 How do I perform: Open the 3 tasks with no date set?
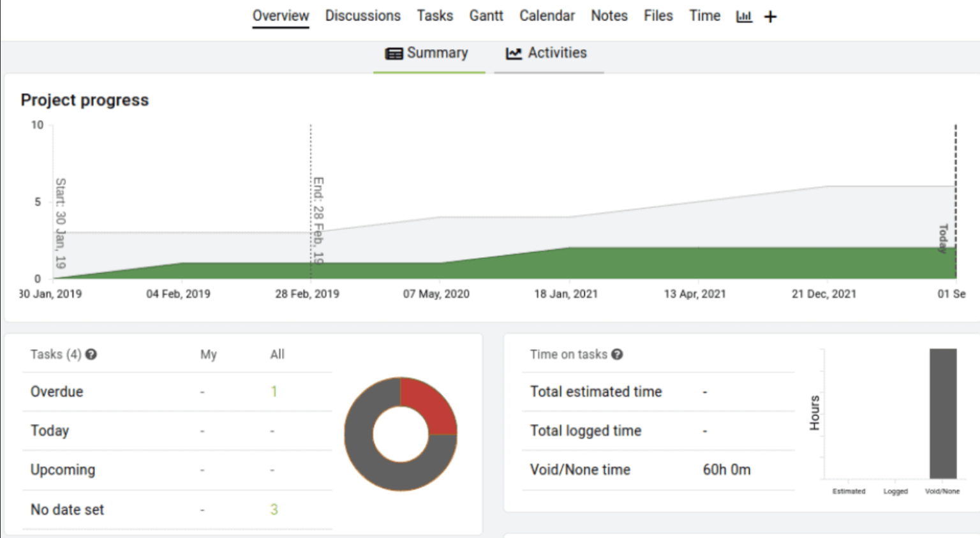click(x=274, y=509)
